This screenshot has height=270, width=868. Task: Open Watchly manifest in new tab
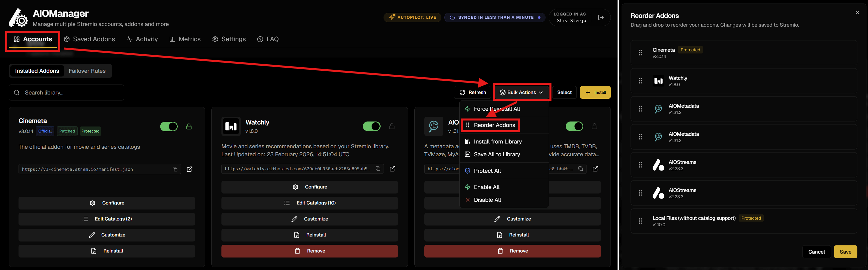tap(393, 169)
